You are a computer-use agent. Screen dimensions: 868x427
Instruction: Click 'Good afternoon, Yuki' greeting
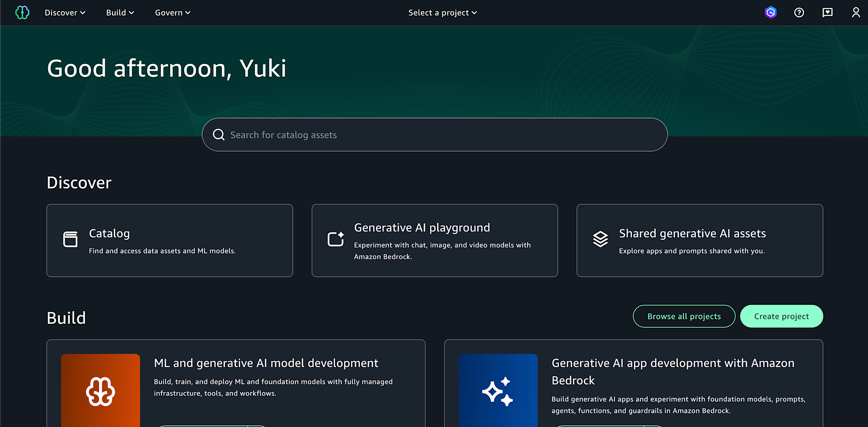167,68
